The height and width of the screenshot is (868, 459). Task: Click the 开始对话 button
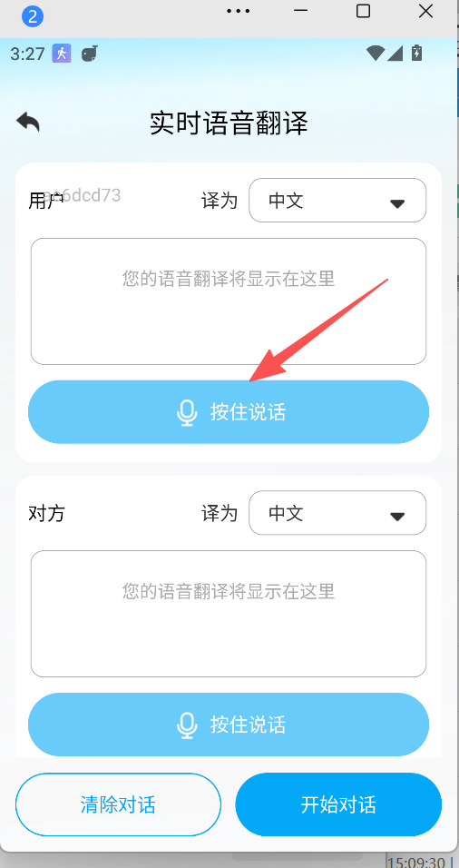click(x=338, y=804)
